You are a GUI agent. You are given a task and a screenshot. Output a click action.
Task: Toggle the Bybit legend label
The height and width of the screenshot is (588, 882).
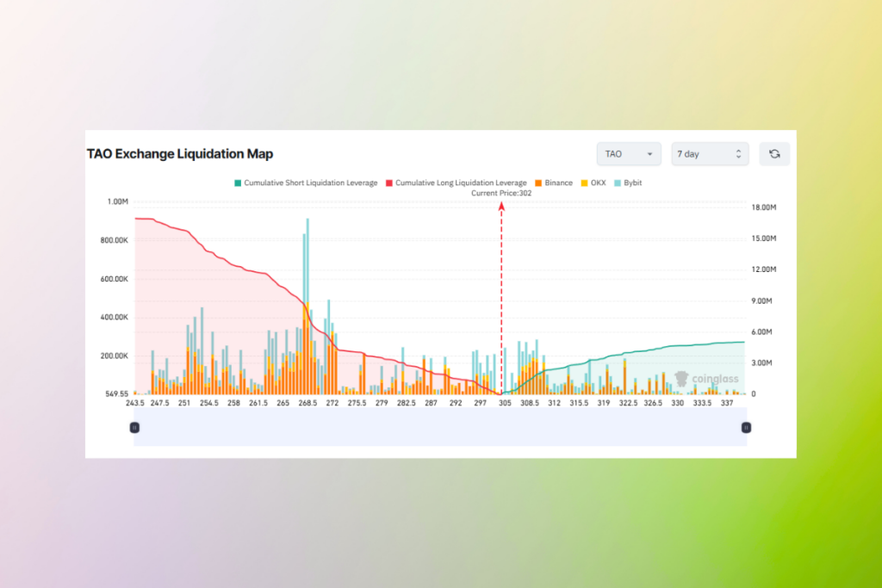coord(633,183)
